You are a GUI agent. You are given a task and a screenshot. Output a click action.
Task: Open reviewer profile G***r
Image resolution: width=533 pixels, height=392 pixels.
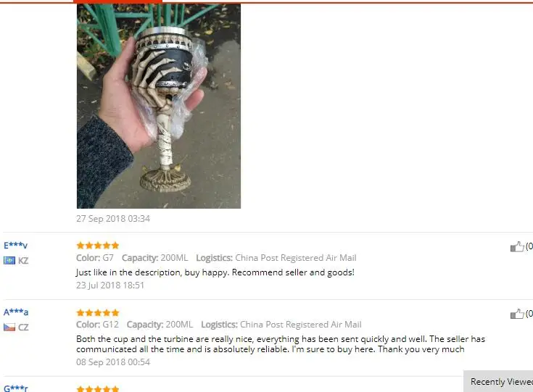point(16,388)
